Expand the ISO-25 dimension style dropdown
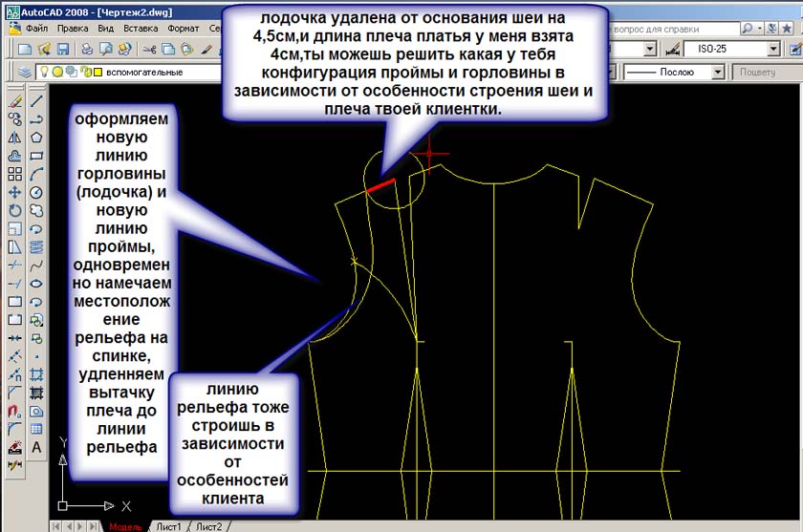The height and width of the screenshot is (532, 803). (x=772, y=49)
